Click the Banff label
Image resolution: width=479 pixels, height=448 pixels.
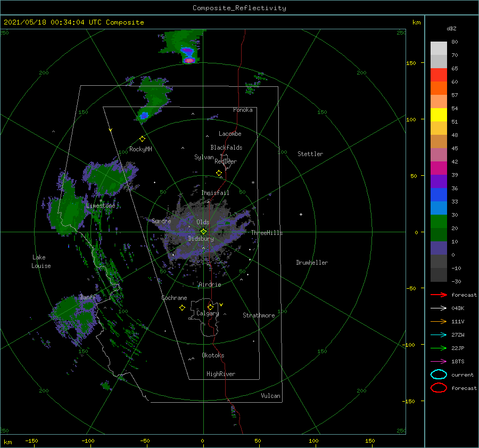(88, 297)
